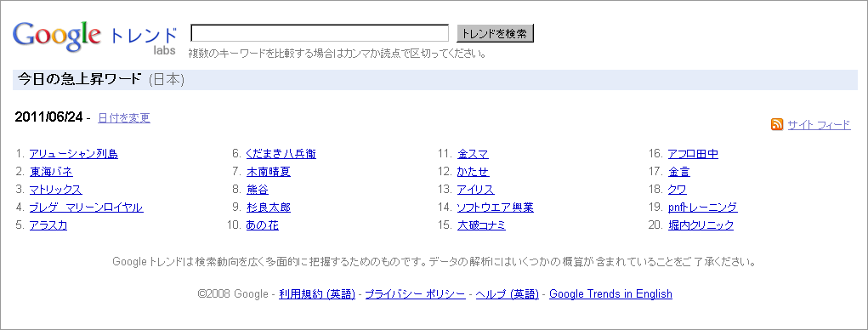Open trend 3 マトリックス

point(55,190)
